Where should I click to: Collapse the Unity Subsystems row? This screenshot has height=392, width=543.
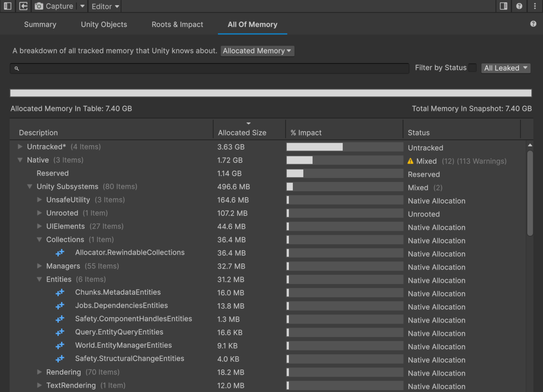click(x=30, y=187)
